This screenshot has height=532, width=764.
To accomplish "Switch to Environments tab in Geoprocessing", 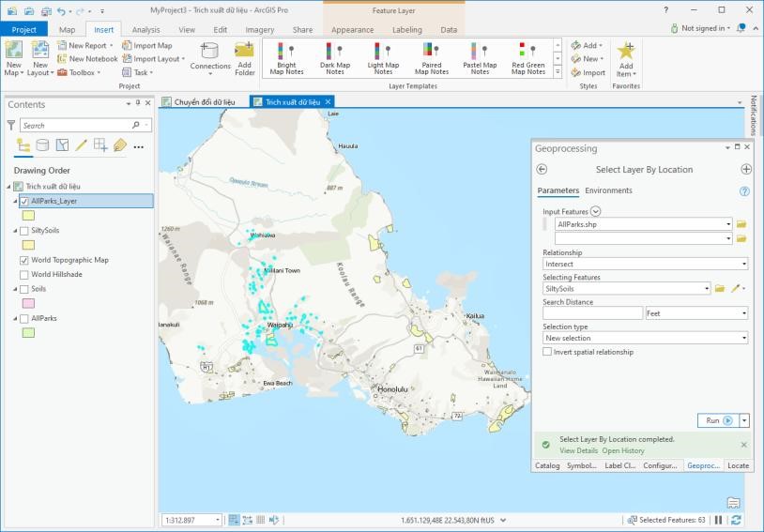I will [x=608, y=190].
